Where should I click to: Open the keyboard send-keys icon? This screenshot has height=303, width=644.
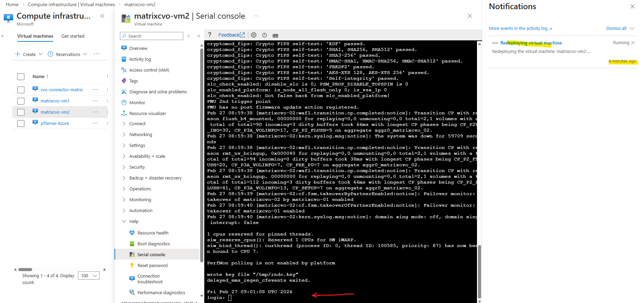point(275,35)
